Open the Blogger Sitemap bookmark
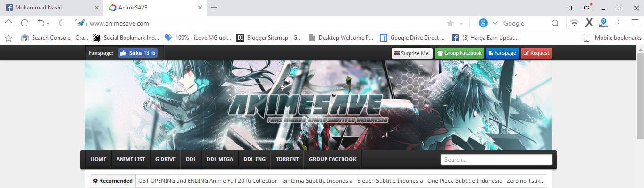The image size is (644, 188). [x=269, y=38]
